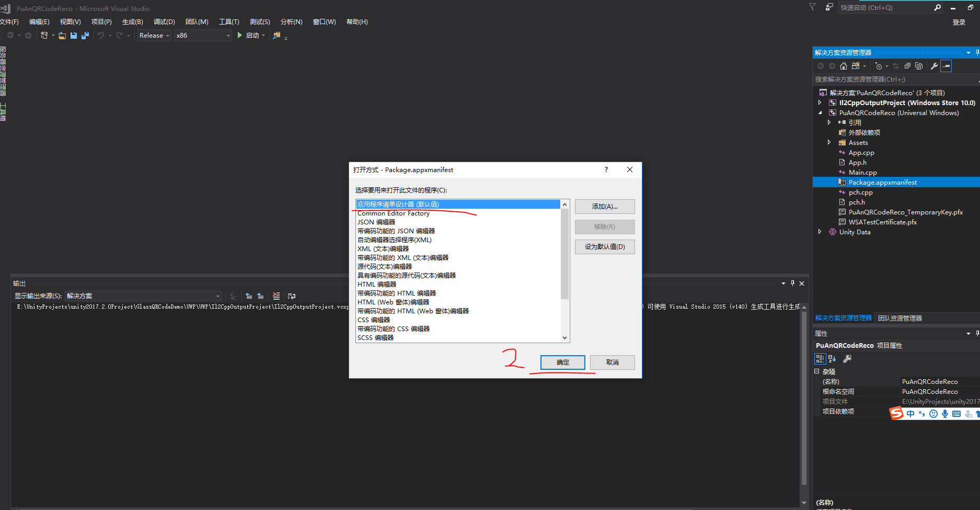Click the Pending Changes Filter clock icon

coord(879,66)
